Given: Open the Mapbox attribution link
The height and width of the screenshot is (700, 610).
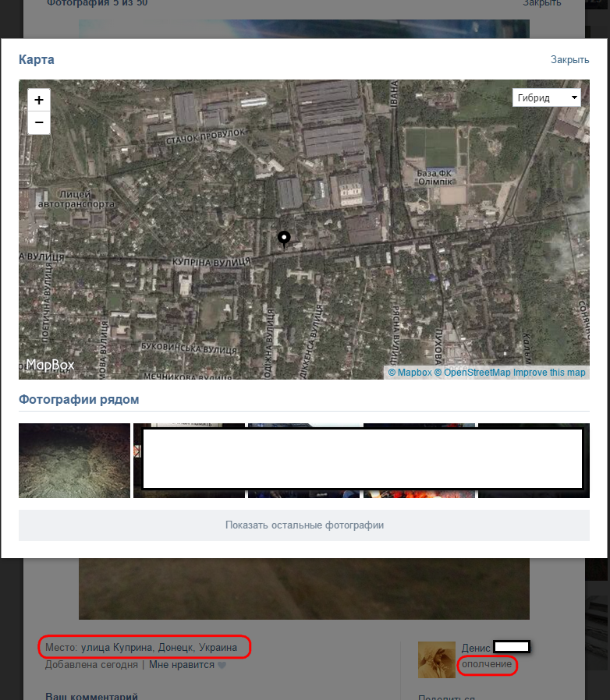Looking at the screenshot, I should click(x=410, y=373).
